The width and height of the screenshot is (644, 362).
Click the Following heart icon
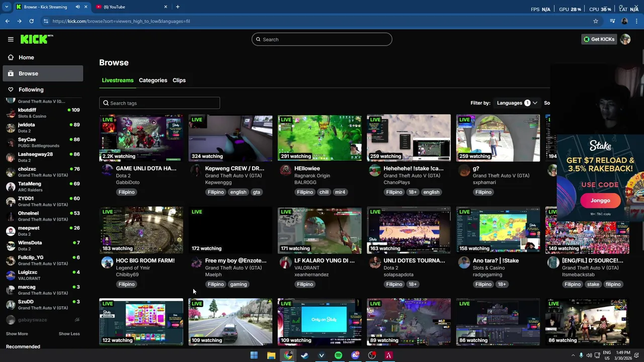pos(11,89)
